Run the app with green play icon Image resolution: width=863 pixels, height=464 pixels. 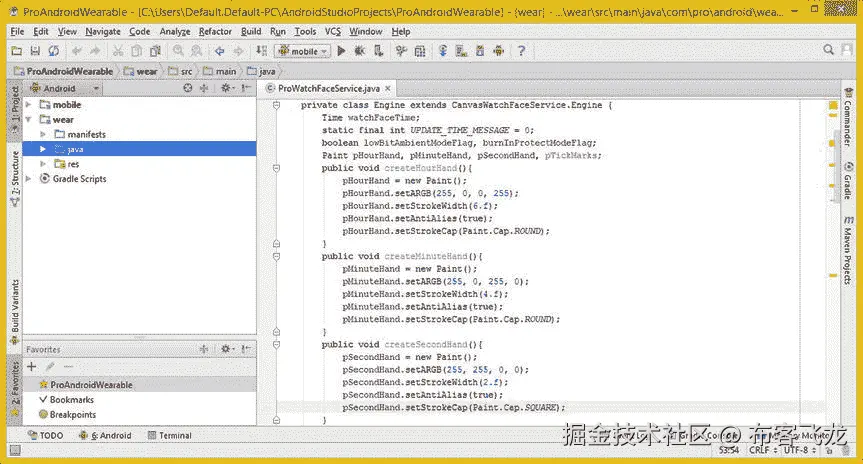[341, 51]
